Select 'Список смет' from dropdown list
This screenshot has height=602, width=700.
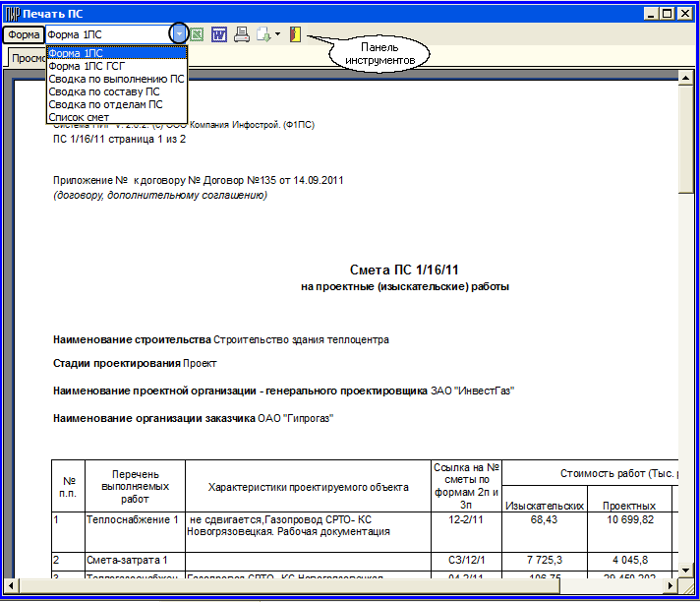point(79,117)
